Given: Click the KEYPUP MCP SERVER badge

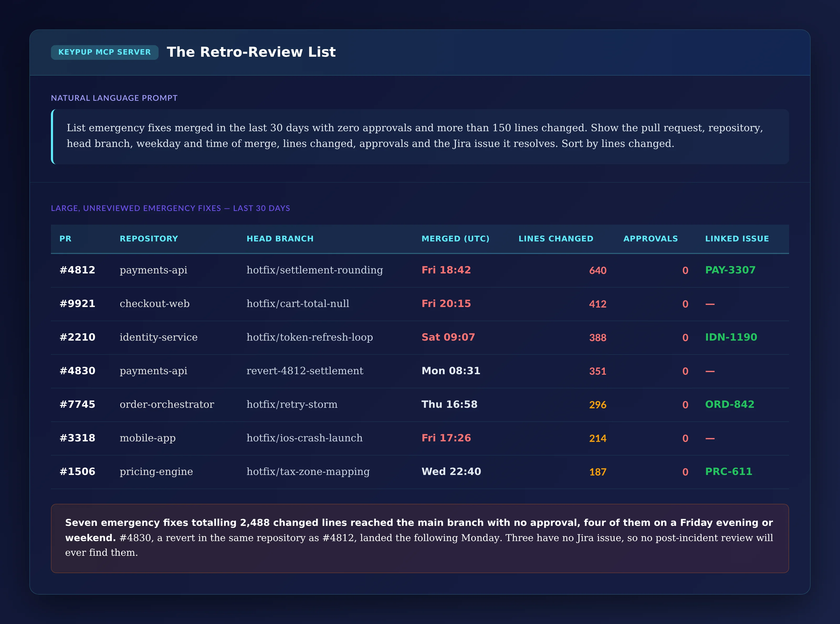Looking at the screenshot, I should (x=104, y=52).
